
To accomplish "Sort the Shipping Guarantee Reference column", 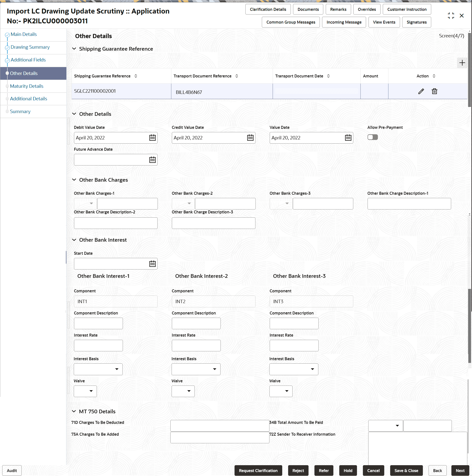I will coord(136,76).
